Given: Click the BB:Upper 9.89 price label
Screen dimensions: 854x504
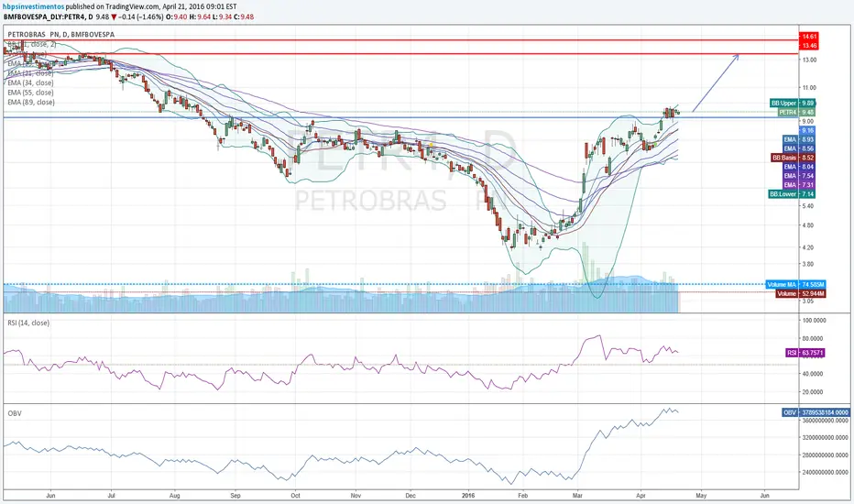Looking at the screenshot, I should [x=793, y=103].
